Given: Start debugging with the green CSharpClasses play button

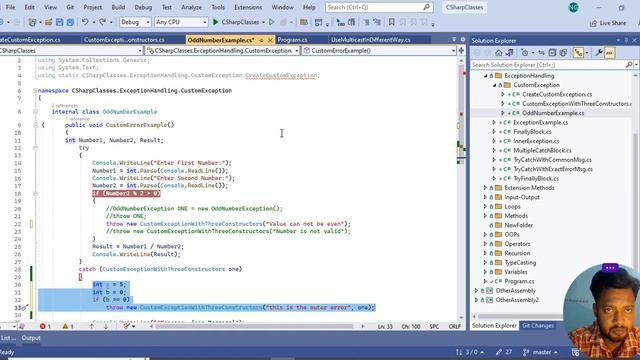Looking at the screenshot, I should [x=237, y=22].
